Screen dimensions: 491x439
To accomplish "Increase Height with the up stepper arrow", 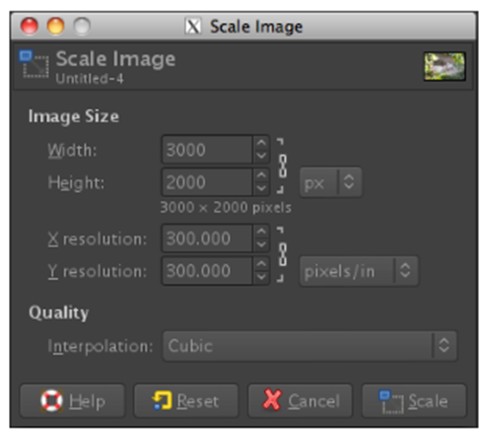I will coord(261,175).
